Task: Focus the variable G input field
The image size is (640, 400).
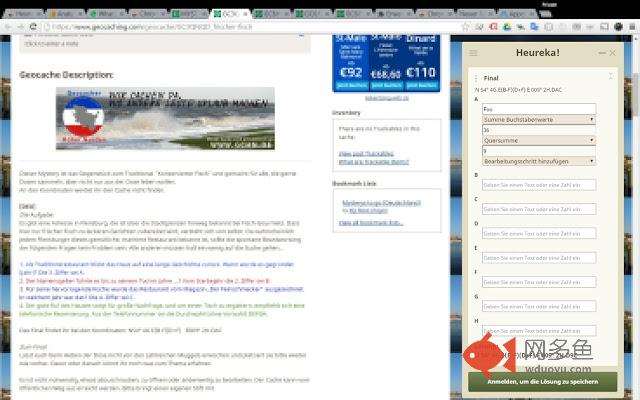Action: tap(539, 307)
